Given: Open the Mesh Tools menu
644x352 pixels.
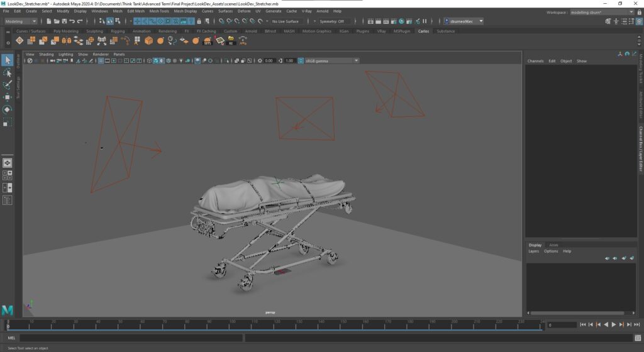Looking at the screenshot, I should (159, 11).
